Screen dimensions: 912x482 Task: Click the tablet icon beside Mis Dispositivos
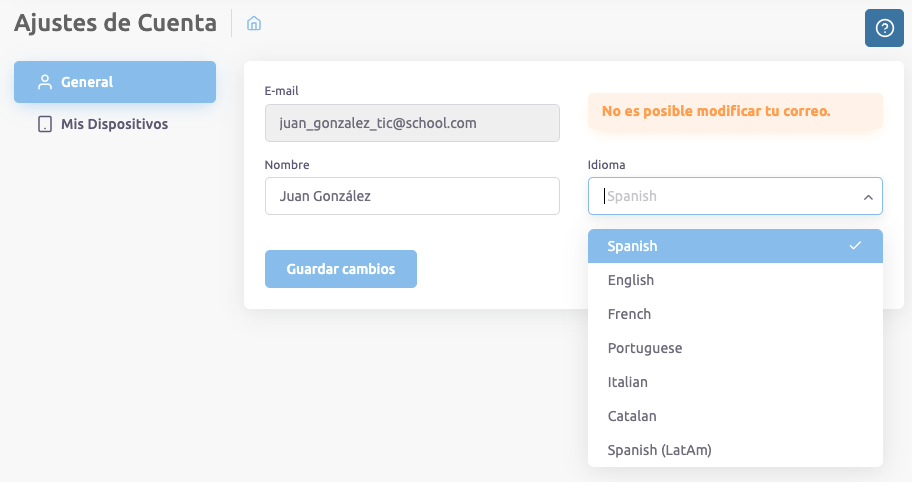pyautogui.click(x=44, y=125)
